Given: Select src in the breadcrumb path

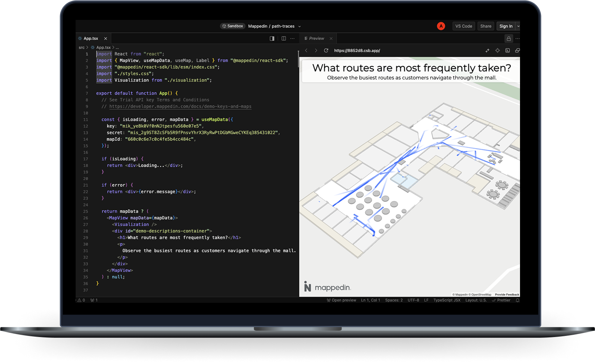Looking at the screenshot, I should [82, 48].
